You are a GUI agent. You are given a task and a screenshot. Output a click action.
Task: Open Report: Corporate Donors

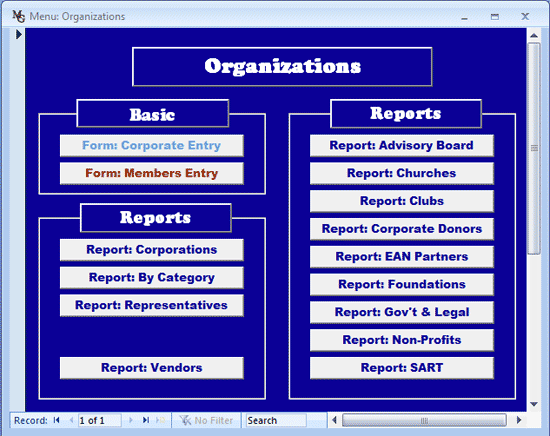tap(402, 229)
